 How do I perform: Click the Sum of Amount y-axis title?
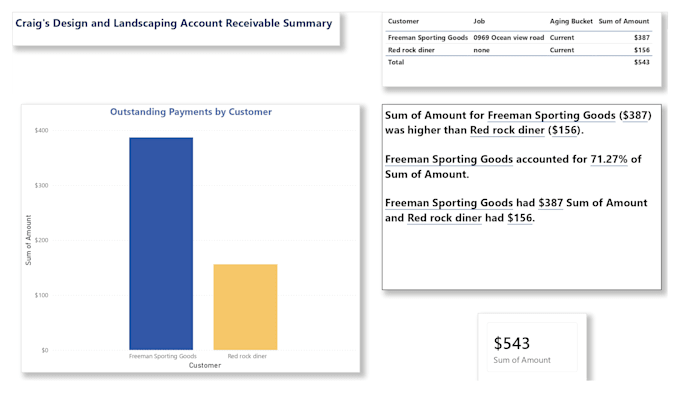29,240
